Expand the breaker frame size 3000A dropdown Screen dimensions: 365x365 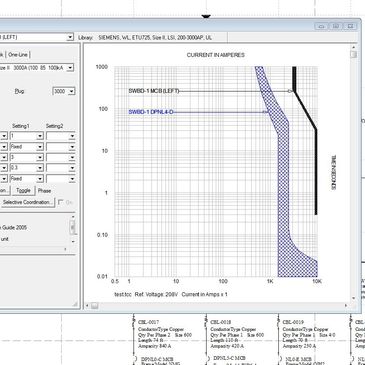click(70, 68)
